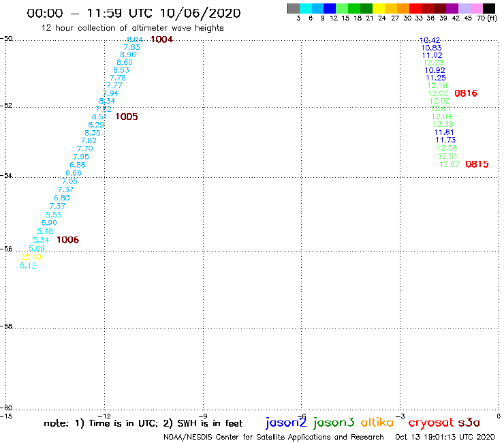Click the red 0815 time stamp

pyautogui.click(x=477, y=164)
